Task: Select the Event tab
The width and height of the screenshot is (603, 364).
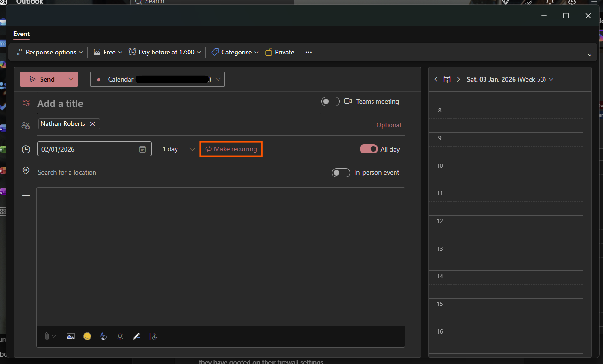Action: coord(22,34)
